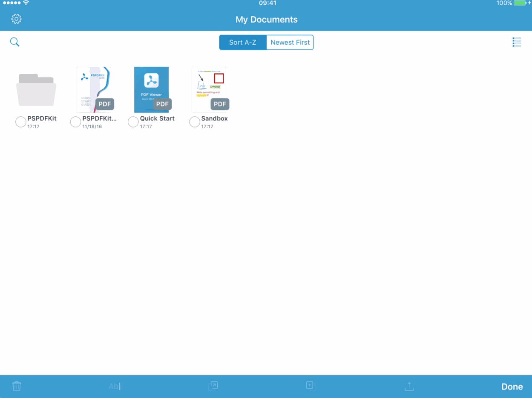Select the Sandbox document checkbox

coord(195,122)
